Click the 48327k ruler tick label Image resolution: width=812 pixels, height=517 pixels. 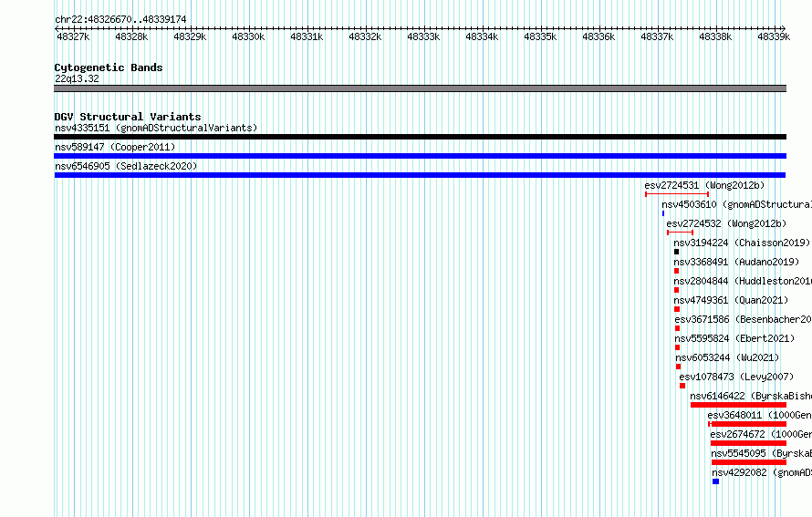[73, 36]
